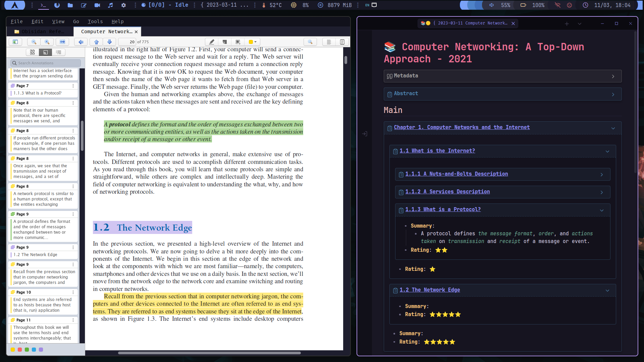Switch sidebar to outline list view

point(59,52)
